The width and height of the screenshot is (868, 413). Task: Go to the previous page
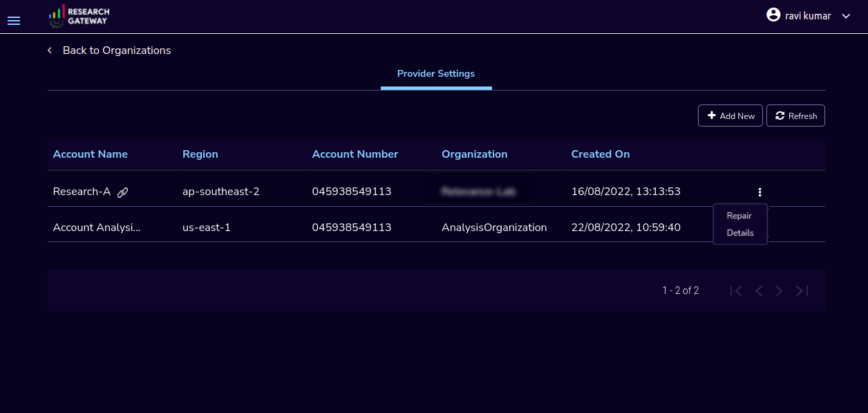coord(759,291)
